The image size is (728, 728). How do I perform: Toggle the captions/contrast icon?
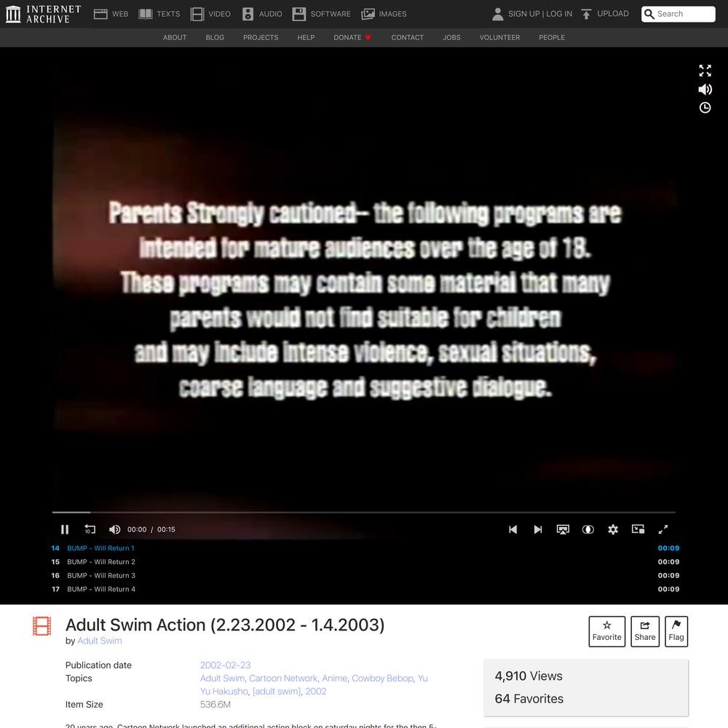[587, 529]
